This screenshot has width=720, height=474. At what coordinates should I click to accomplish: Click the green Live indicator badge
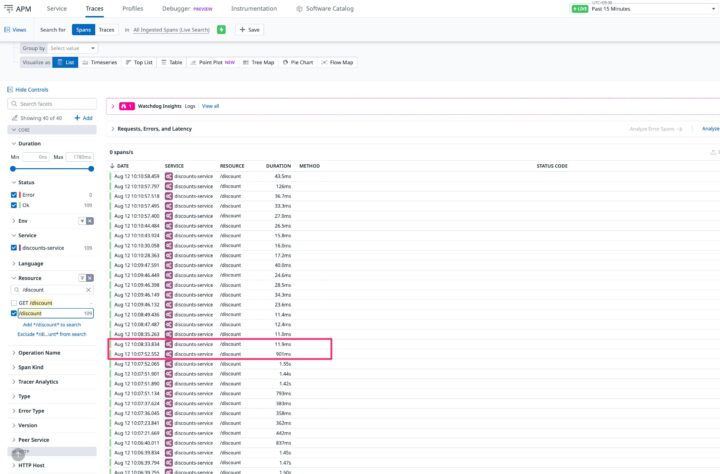coord(579,9)
